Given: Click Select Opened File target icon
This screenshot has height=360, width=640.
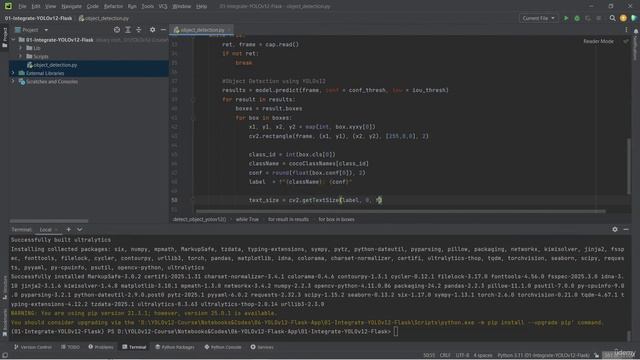Looking at the screenshot, I should click(117, 30).
